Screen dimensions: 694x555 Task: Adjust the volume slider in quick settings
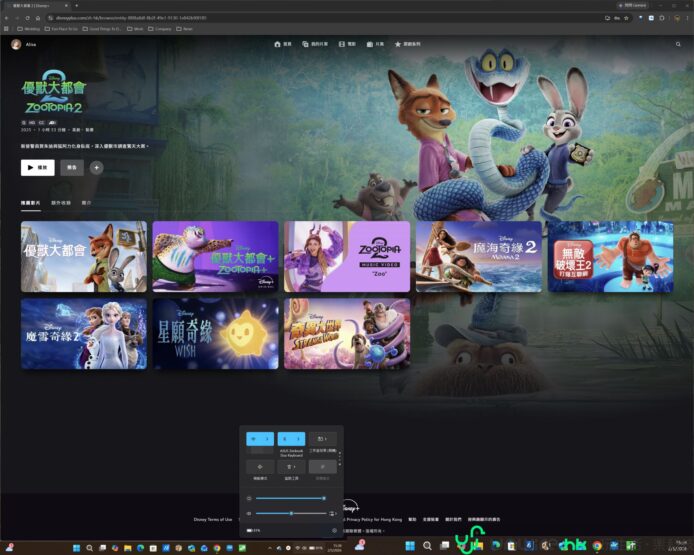291,513
